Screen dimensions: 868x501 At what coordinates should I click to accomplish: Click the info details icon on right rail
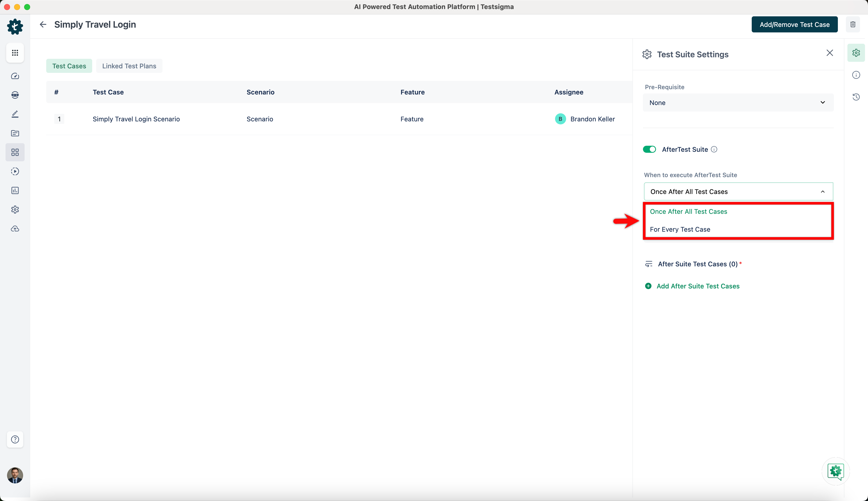[x=856, y=75]
